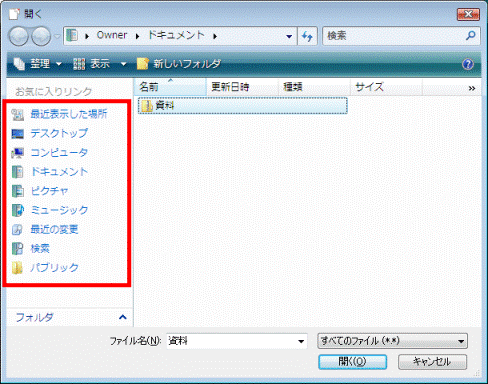
Task: Sort by 種類 column header
Action: click(x=314, y=87)
